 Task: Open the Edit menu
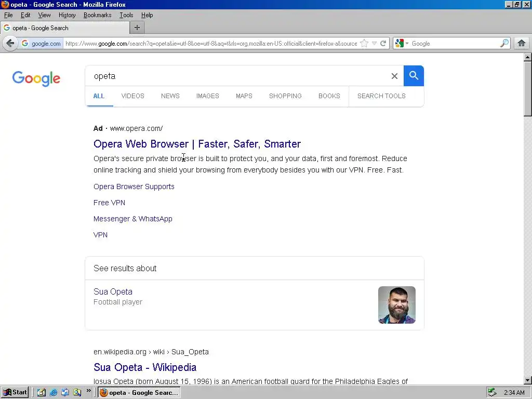click(x=25, y=15)
